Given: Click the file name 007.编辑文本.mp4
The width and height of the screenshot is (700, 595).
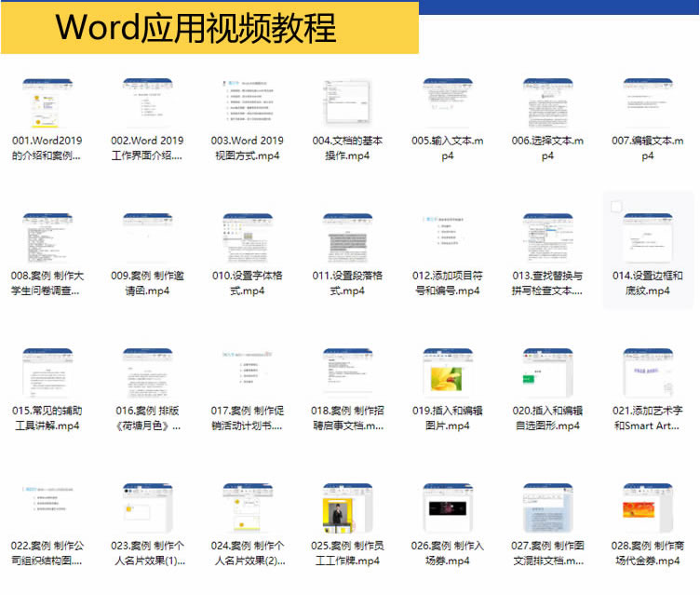Looking at the screenshot, I should point(647,148).
